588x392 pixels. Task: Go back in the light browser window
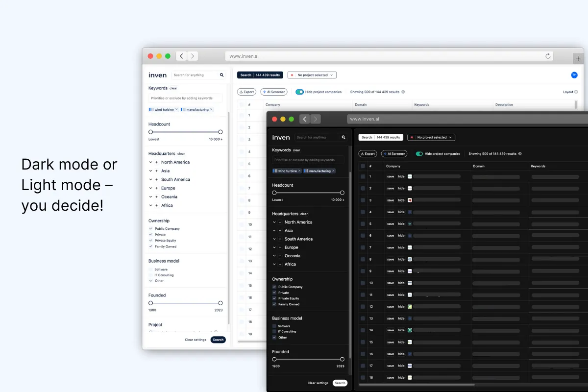[x=181, y=56]
